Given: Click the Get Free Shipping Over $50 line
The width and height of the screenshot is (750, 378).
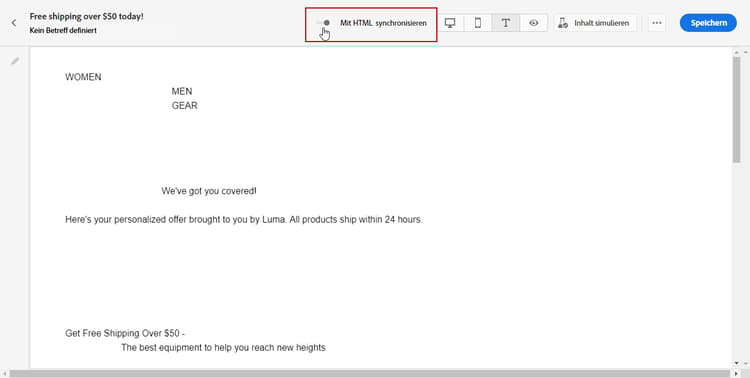Looking at the screenshot, I should pos(125,333).
